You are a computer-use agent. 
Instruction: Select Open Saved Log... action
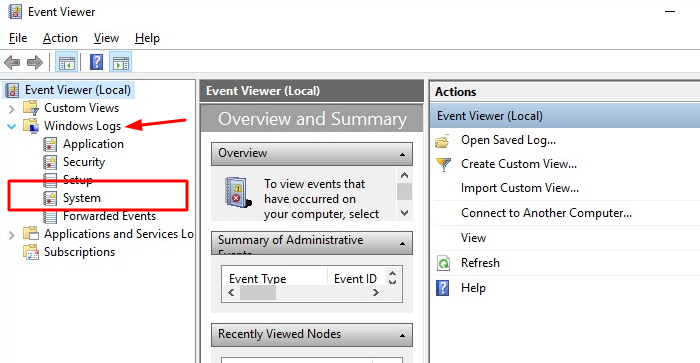(508, 140)
